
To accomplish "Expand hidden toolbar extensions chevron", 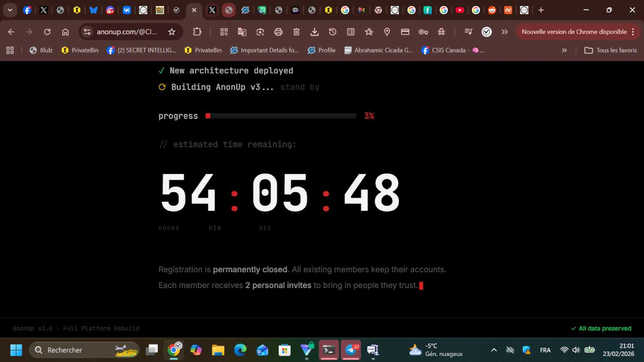I will [504, 32].
